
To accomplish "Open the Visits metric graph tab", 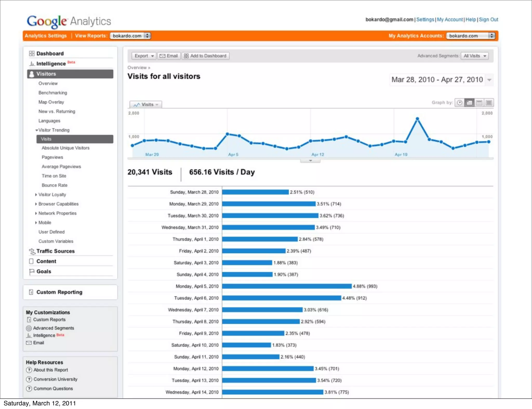I will click(146, 105).
